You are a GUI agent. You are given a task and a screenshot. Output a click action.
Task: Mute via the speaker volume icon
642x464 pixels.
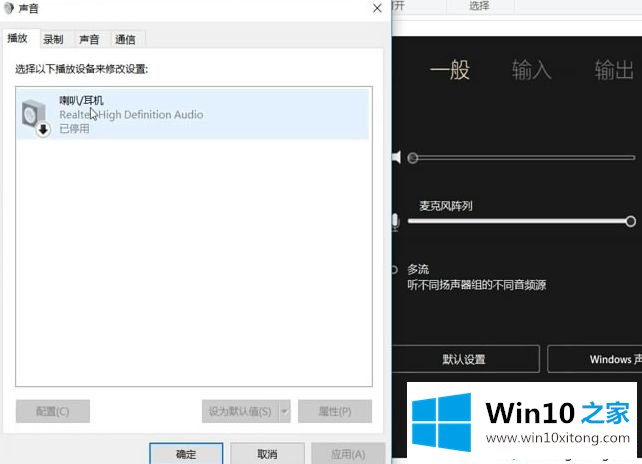click(x=397, y=157)
